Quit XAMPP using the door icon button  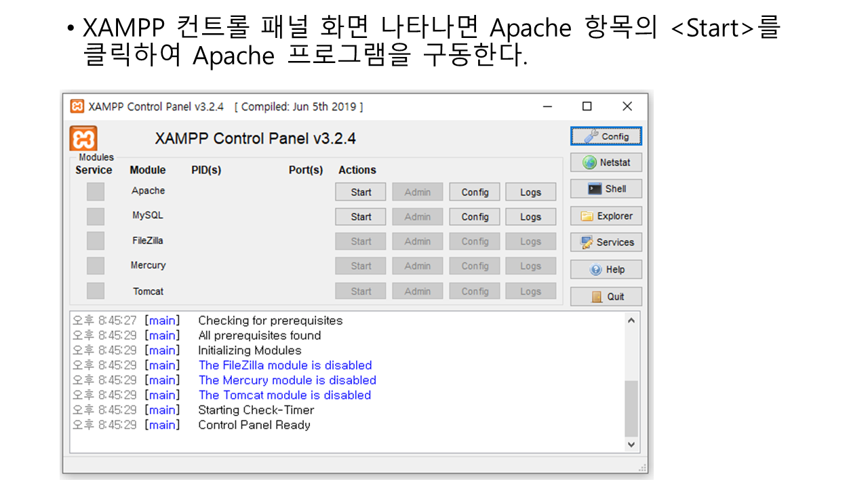606,297
